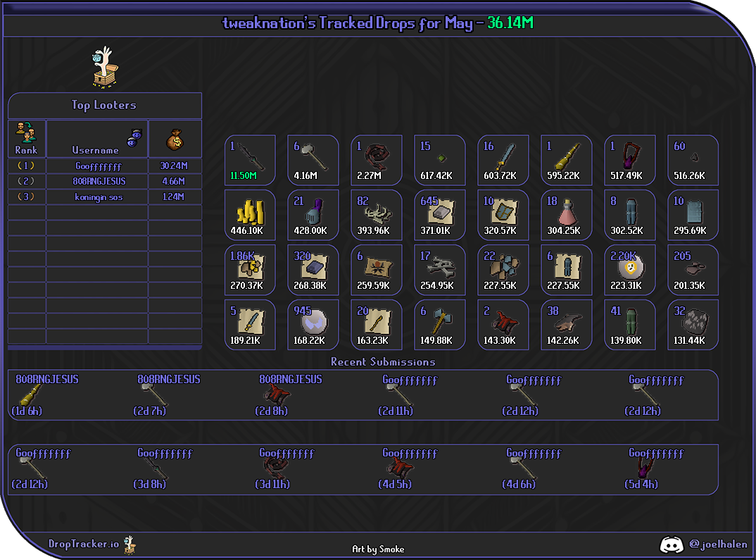Click the Rank column header icon
This screenshot has height=560, width=756.
pyautogui.click(x=26, y=132)
